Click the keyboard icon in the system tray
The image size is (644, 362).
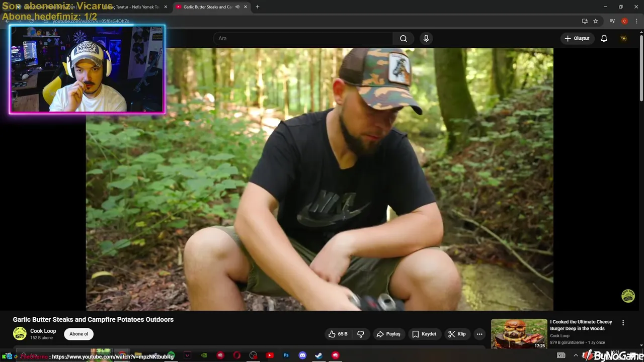561,355
